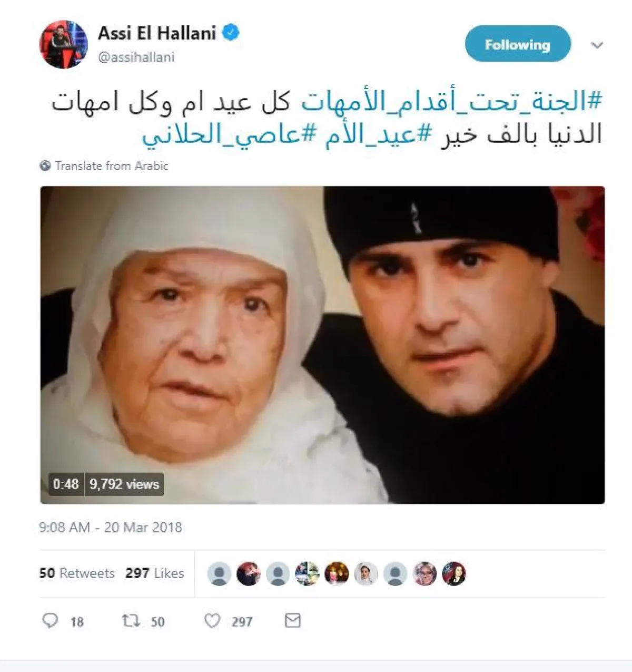Click the globe icon beside Translate

[x=45, y=165]
